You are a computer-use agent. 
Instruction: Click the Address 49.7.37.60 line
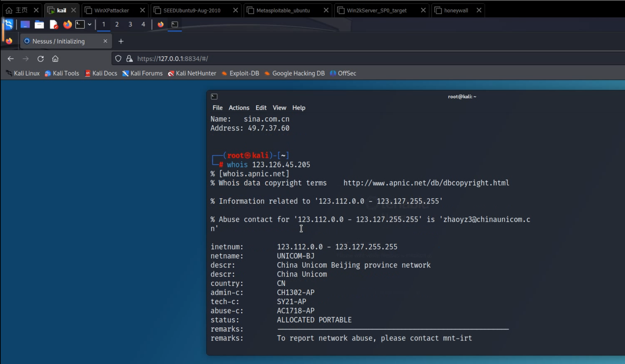250,128
